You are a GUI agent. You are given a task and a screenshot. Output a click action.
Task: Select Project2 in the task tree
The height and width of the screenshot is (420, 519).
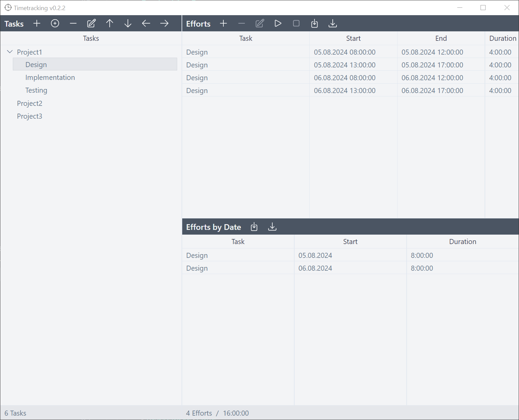point(30,103)
